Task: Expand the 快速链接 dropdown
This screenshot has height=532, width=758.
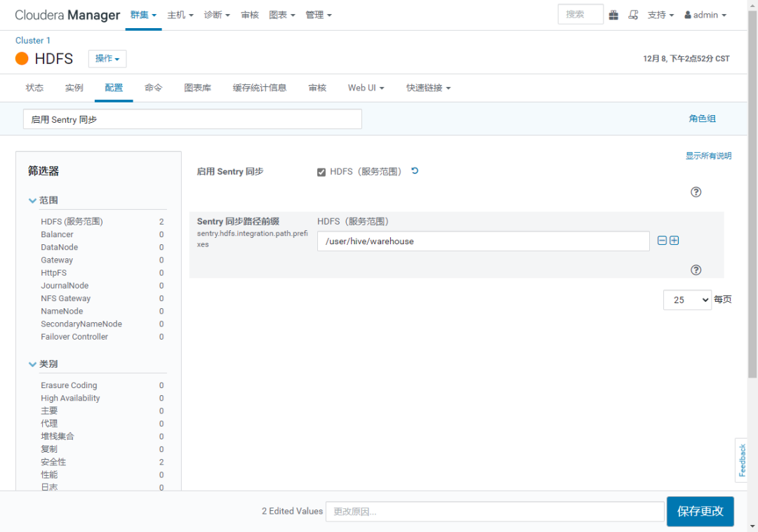Action: point(428,88)
